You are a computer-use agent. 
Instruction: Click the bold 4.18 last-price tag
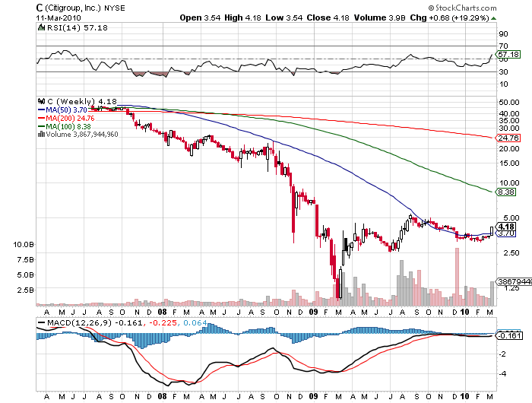point(506,227)
